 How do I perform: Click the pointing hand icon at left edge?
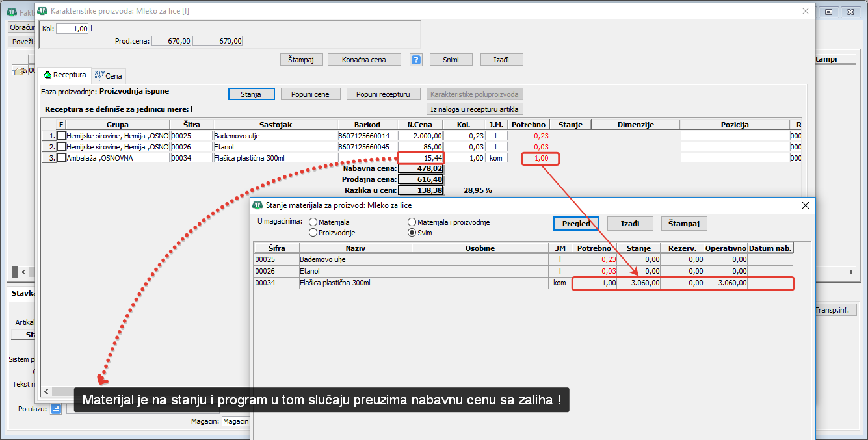click(x=20, y=71)
